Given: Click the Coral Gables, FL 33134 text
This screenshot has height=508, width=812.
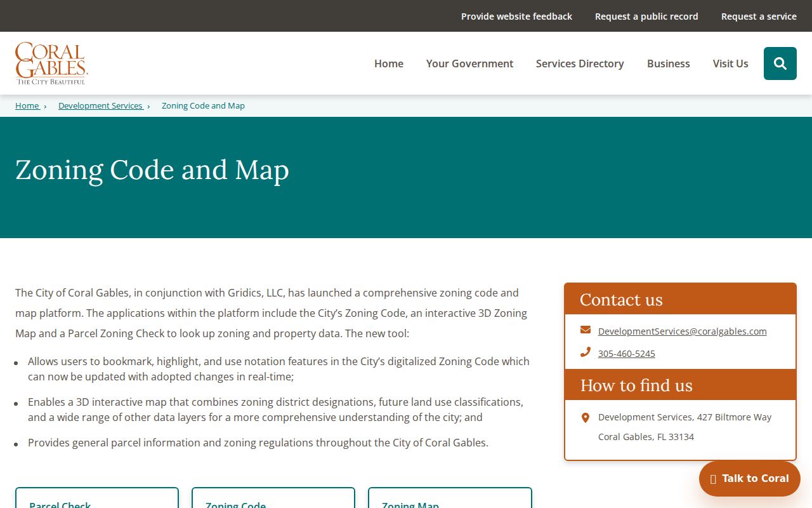Looking at the screenshot, I should (x=646, y=437).
